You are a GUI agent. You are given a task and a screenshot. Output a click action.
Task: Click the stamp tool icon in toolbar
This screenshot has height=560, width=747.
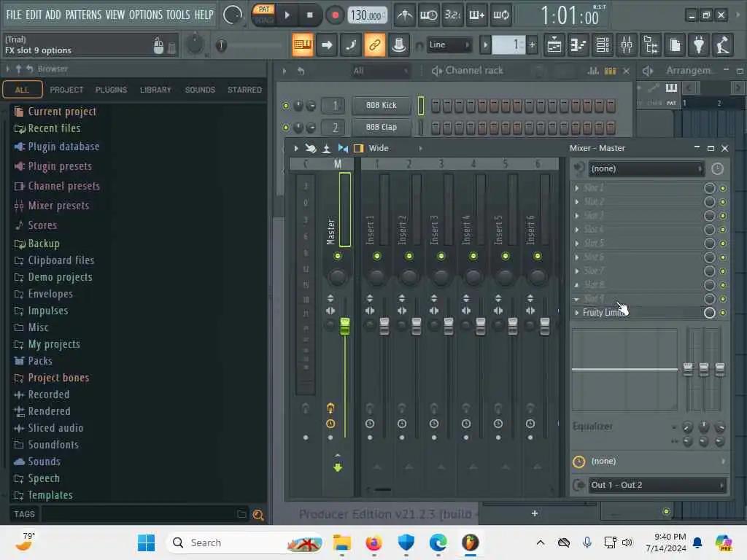[399, 45]
